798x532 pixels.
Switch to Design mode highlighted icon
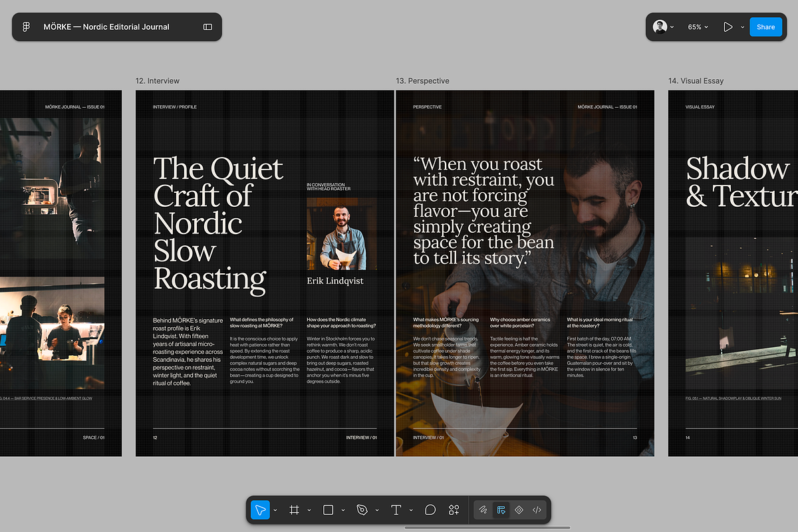[501, 510]
